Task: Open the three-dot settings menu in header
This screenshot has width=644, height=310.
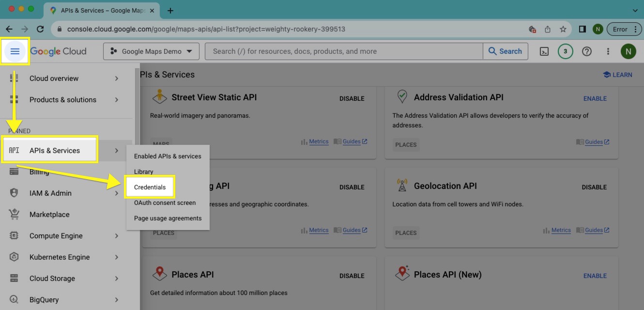Action: click(x=608, y=51)
